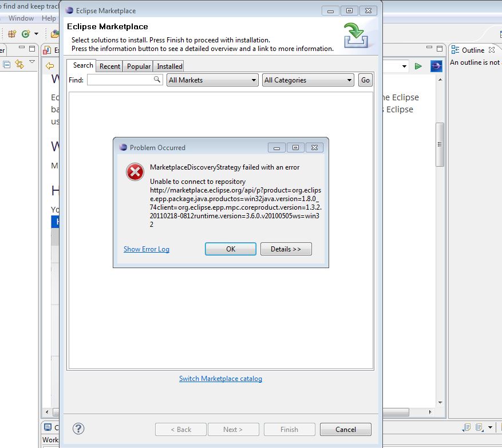Click the marketplace install arrow banner icon

coord(355,36)
